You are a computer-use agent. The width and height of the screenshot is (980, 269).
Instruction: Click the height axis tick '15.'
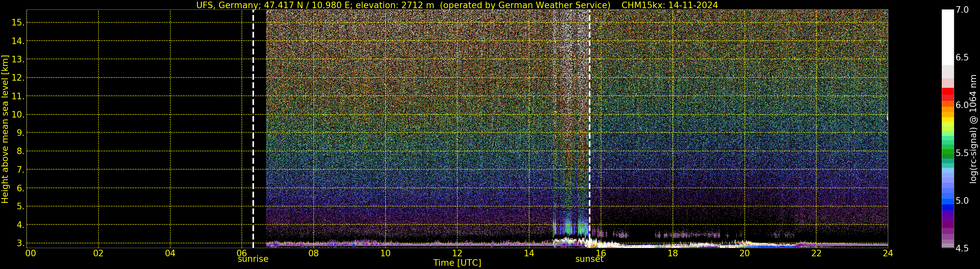point(18,23)
